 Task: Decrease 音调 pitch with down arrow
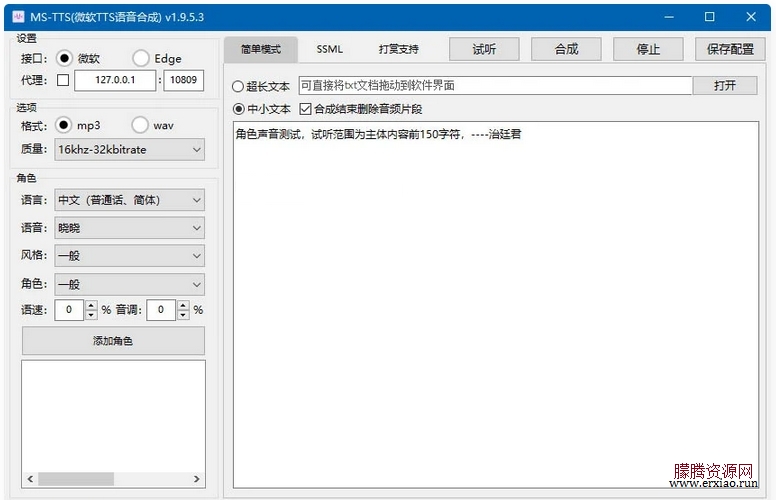pos(183,315)
